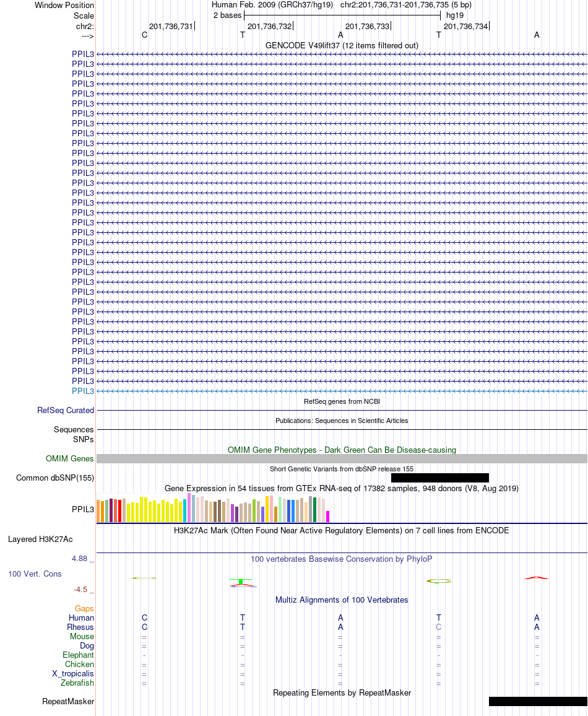Click the GTEx PPIL3 expression bar chart
The height and width of the screenshot is (716, 588).
[x=212, y=508]
